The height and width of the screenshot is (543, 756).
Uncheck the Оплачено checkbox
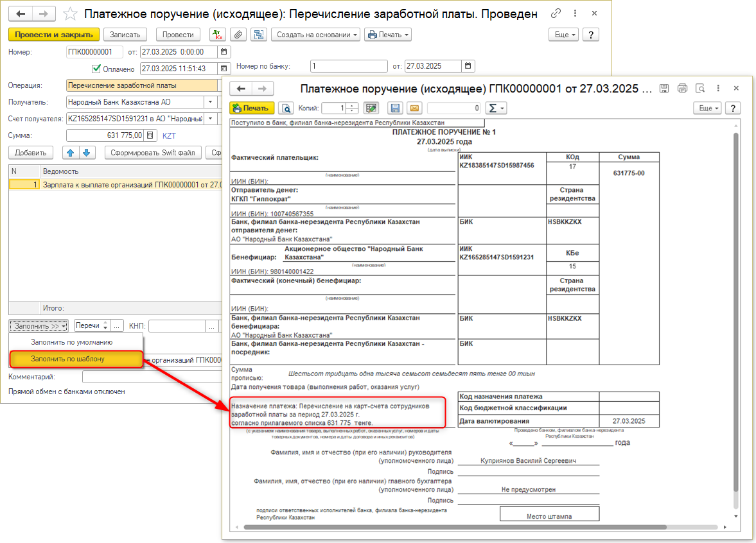(x=97, y=69)
